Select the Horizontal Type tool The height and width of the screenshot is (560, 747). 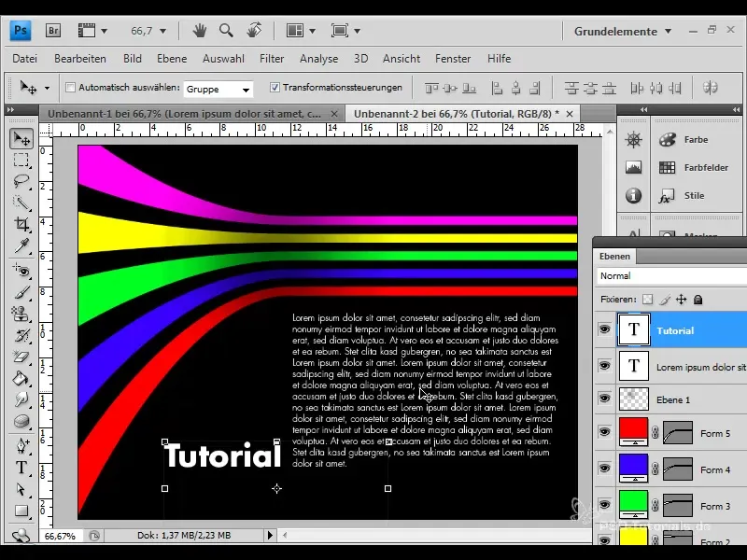(x=21, y=468)
